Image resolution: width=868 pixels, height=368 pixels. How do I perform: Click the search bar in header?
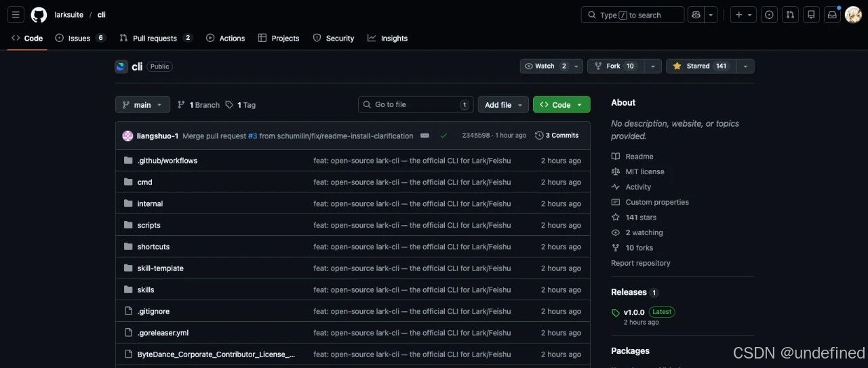tap(633, 15)
